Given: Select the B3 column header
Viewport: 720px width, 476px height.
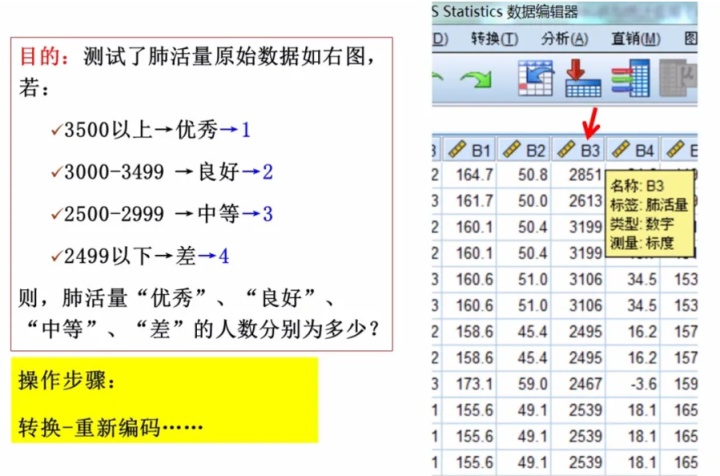Looking at the screenshot, I should pyautogui.click(x=579, y=150).
